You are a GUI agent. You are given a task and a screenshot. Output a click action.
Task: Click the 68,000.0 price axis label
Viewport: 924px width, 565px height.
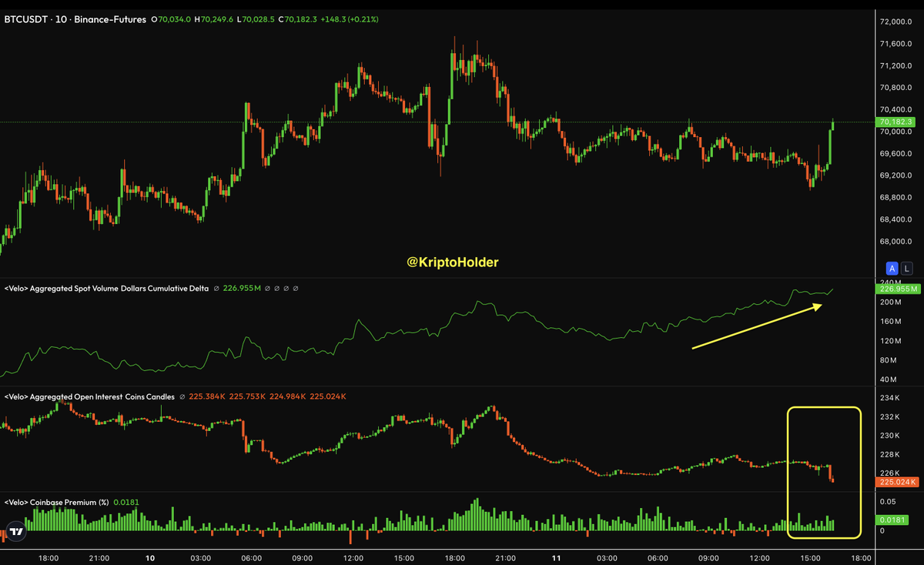coord(896,242)
